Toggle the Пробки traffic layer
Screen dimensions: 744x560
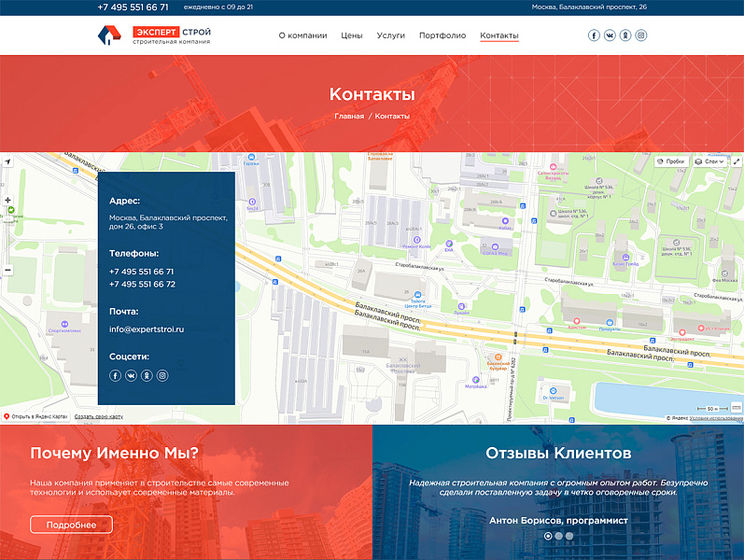pos(671,161)
